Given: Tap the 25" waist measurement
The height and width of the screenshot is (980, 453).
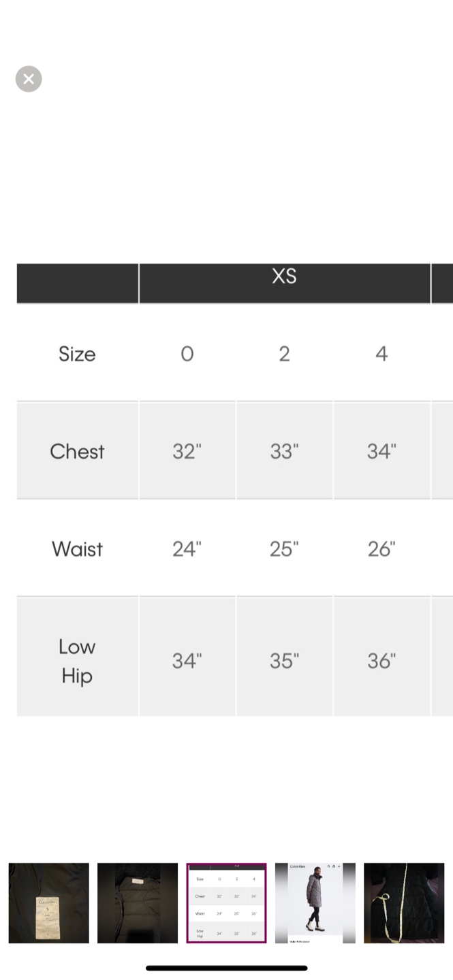Looking at the screenshot, I should click(284, 549).
